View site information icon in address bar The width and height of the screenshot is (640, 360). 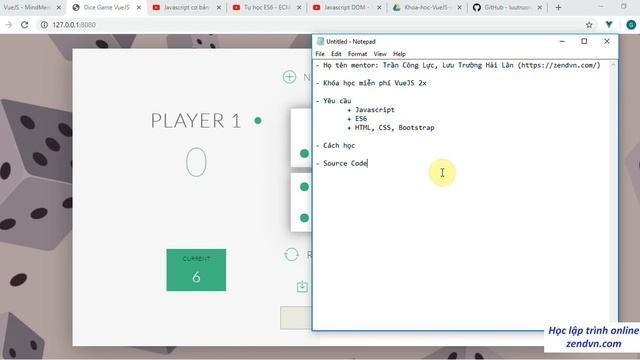pos(44,25)
